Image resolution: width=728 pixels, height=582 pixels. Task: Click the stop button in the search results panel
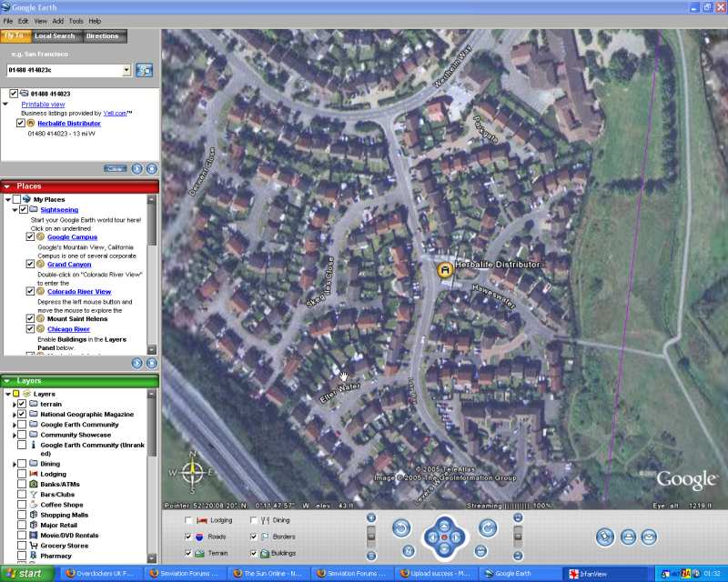click(x=152, y=168)
